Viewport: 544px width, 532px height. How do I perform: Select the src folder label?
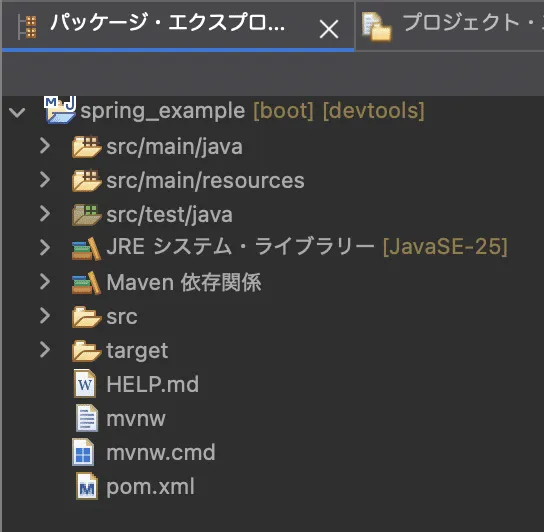click(x=122, y=317)
